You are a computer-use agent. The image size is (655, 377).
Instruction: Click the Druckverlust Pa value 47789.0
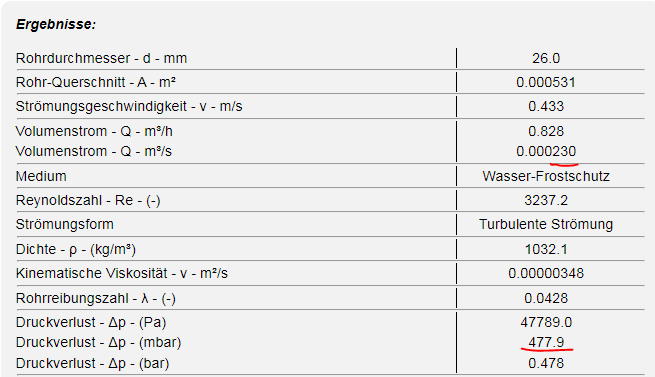546,322
